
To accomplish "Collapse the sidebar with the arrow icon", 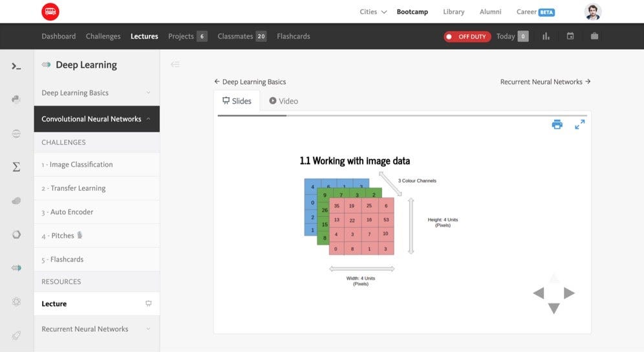I will click(x=175, y=65).
